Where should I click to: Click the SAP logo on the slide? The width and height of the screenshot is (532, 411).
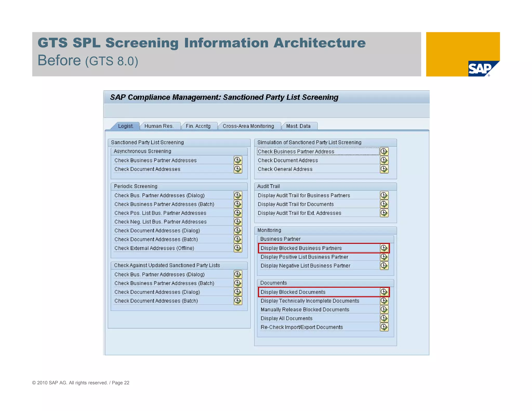click(x=483, y=69)
